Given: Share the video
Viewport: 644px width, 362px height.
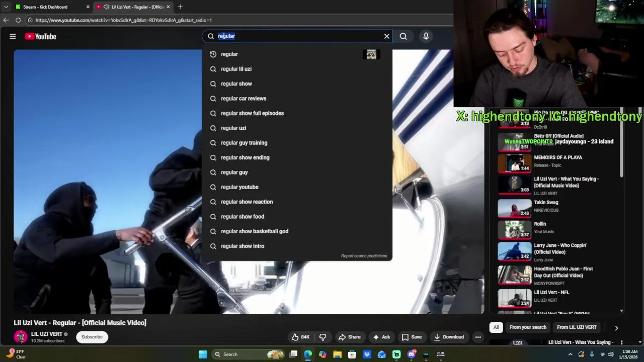Looking at the screenshot, I should click(350, 337).
